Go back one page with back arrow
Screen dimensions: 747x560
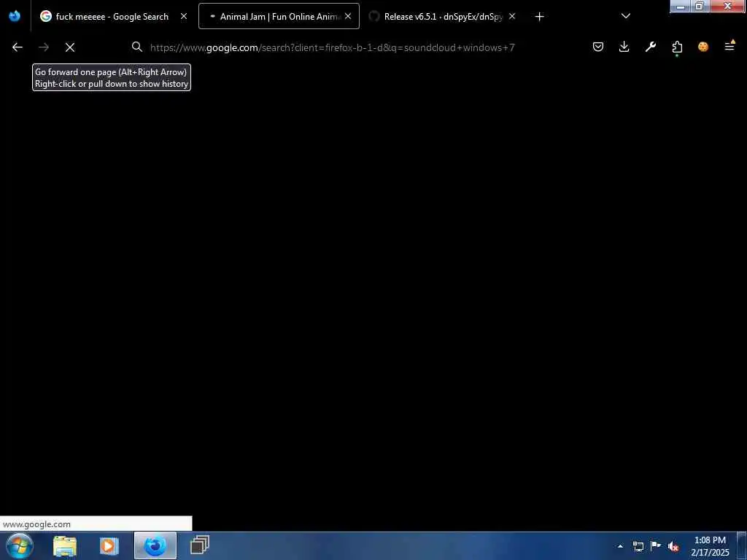pyautogui.click(x=18, y=47)
